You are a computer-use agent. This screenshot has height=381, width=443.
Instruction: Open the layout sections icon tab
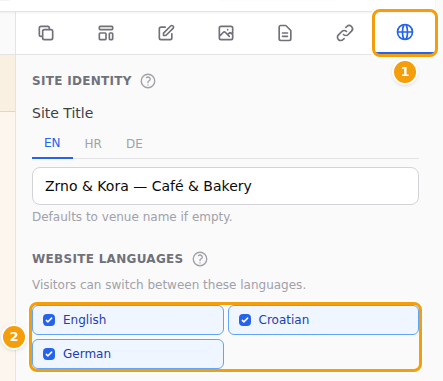(x=106, y=33)
